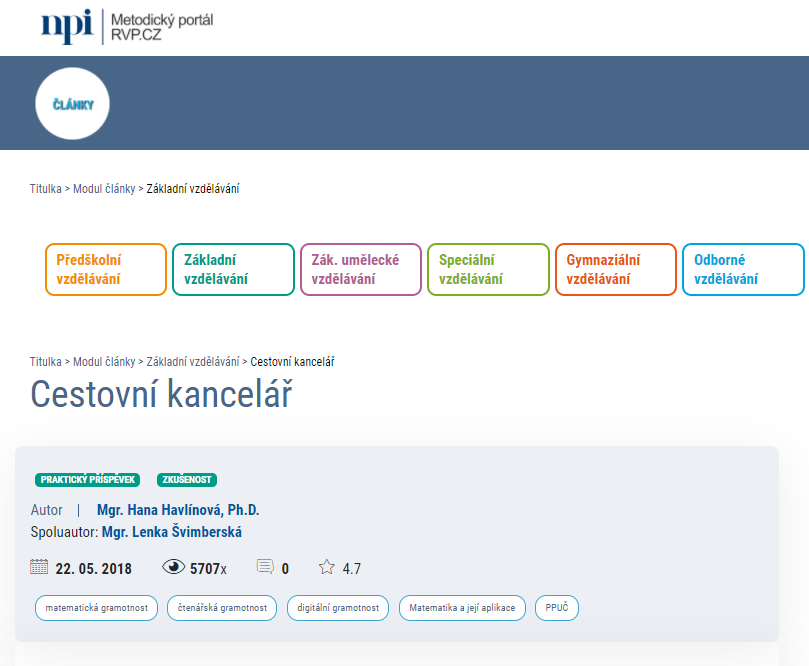Click the matematická gramotnost tag

tap(96, 608)
